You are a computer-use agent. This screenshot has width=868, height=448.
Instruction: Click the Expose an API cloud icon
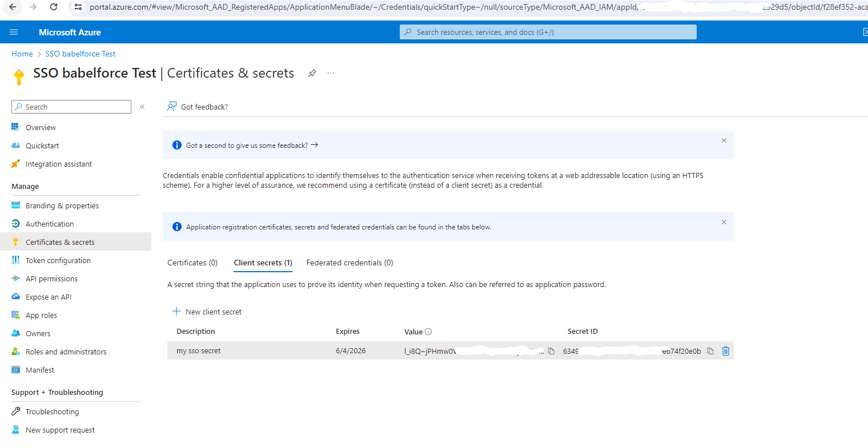tap(15, 297)
